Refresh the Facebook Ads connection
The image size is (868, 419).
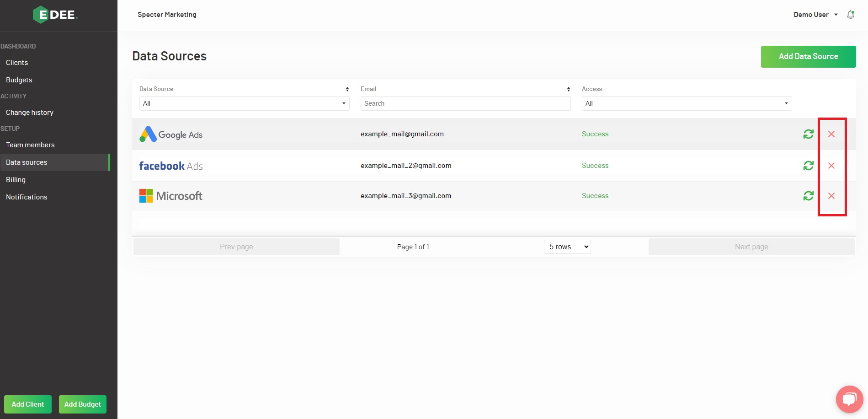tap(808, 166)
